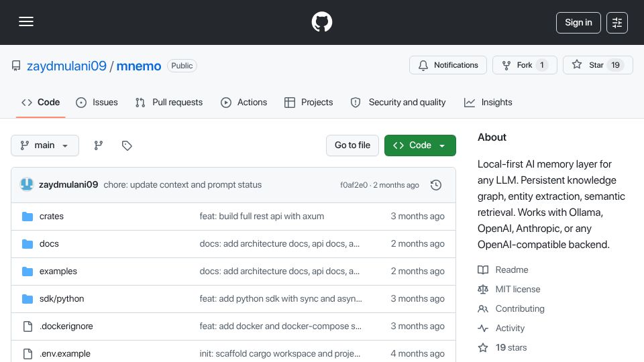Open Security and quality tab

pyautogui.click(x=398, y=102)
